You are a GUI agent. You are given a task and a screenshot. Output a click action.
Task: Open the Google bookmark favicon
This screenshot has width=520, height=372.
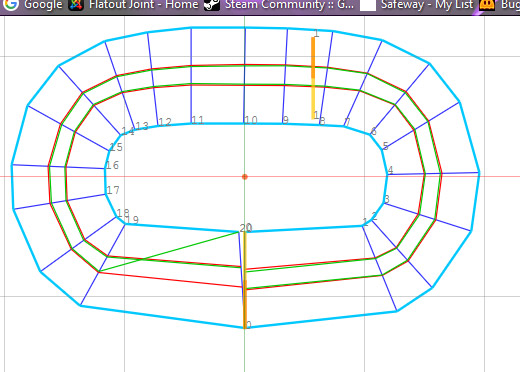point(11,4)
